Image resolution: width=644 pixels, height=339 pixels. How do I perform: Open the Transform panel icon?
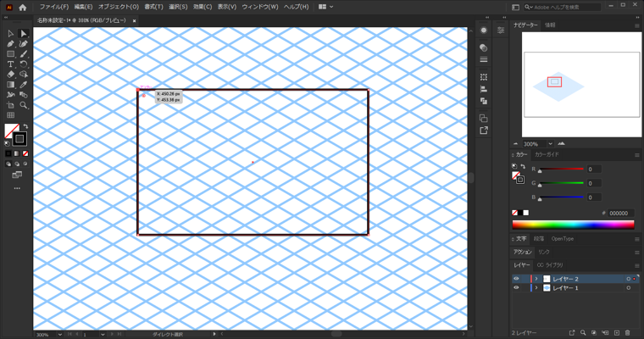tap(484, 77)
